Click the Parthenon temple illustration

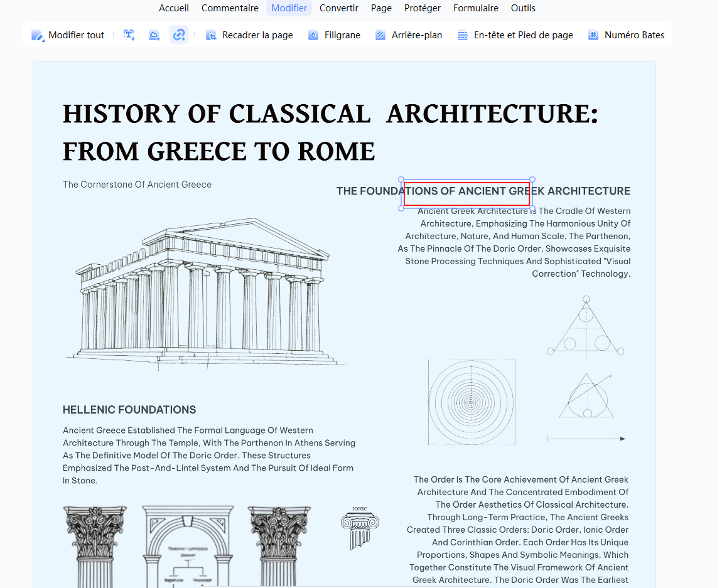point(206,292)
